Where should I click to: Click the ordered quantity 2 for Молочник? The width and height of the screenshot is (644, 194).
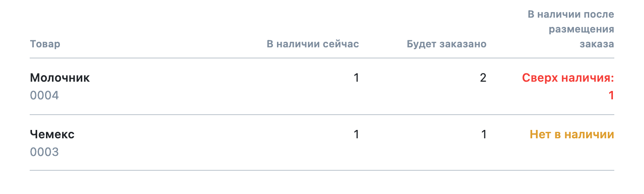[483, 78]
